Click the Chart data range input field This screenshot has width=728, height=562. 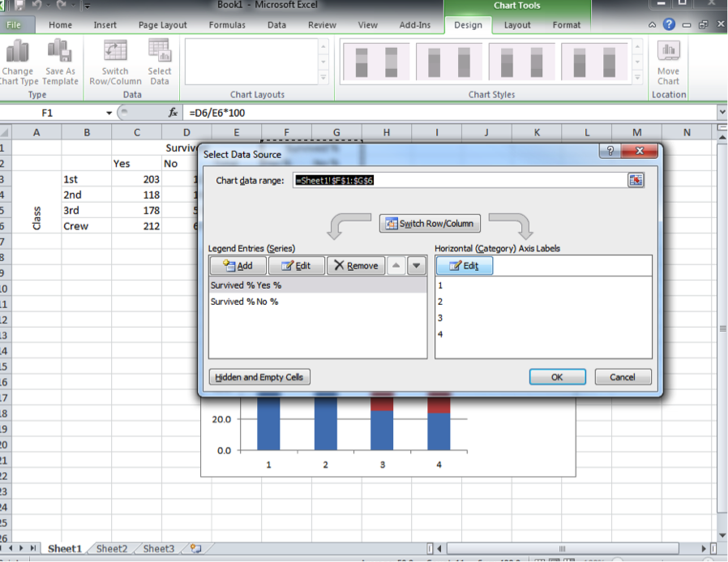pyautogui.click(x=458, y=180)
